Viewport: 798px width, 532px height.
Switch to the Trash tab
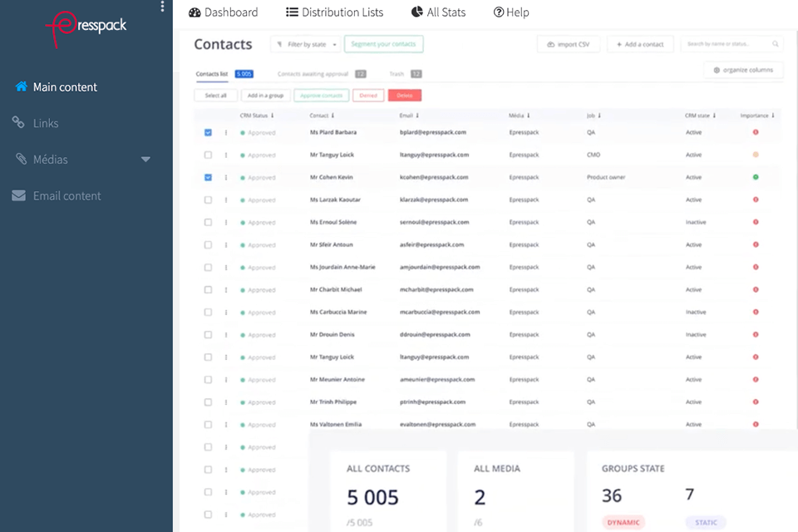(x=406, y=74)
